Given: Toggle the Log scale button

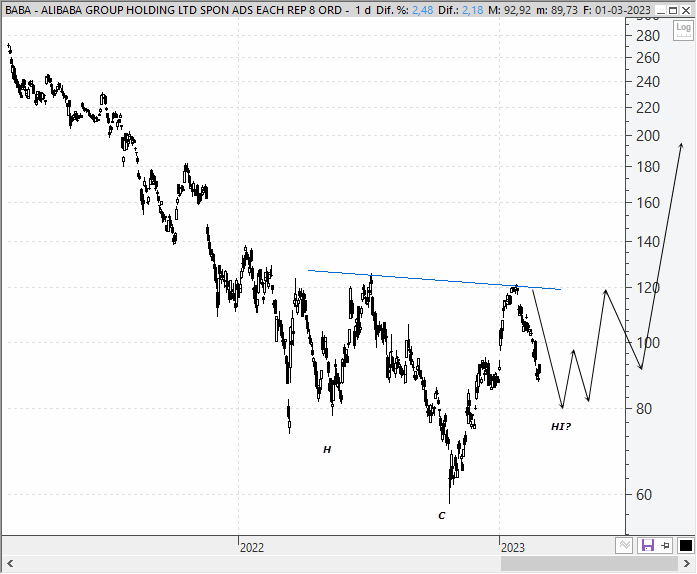Looking at the screenshot, I should pos(683,31).
